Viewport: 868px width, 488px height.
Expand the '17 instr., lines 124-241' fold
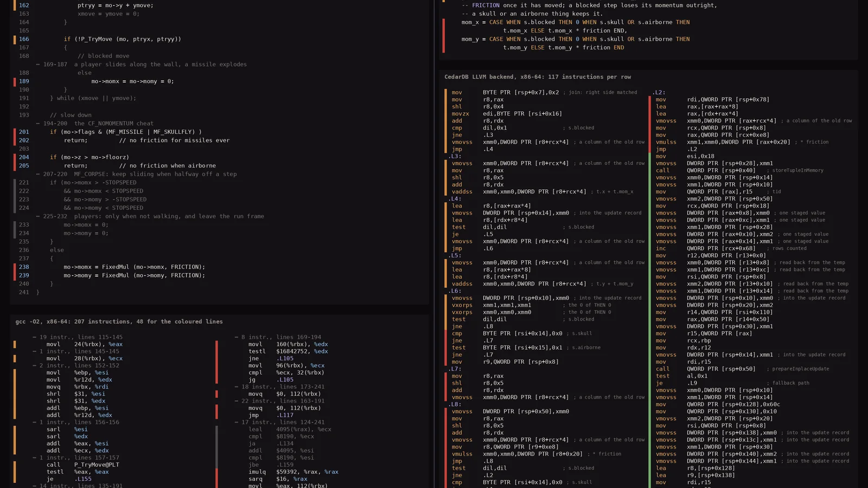click(x=279, y=422)
